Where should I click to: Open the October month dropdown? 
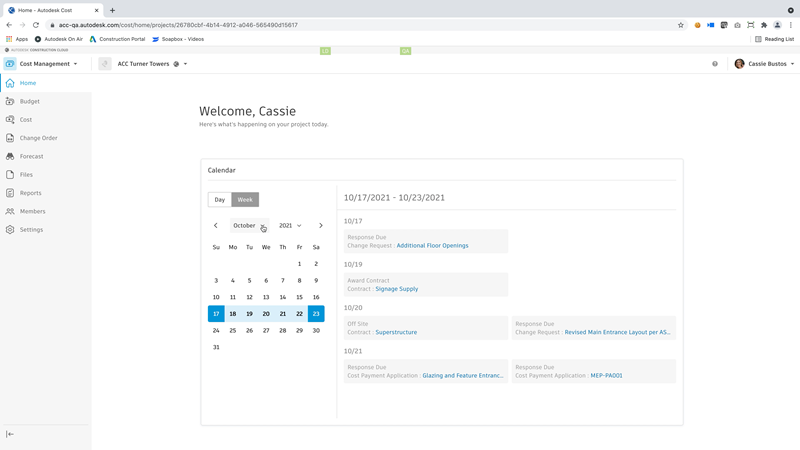tap(249, 226)
